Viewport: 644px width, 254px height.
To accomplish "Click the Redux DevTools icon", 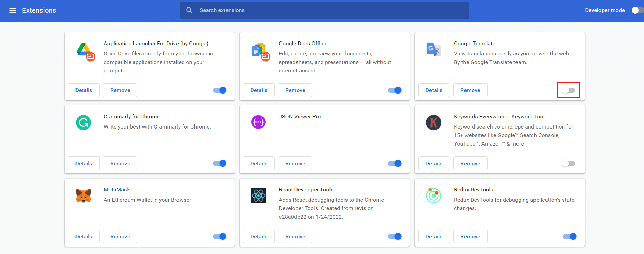I will (x=434, y=196).
